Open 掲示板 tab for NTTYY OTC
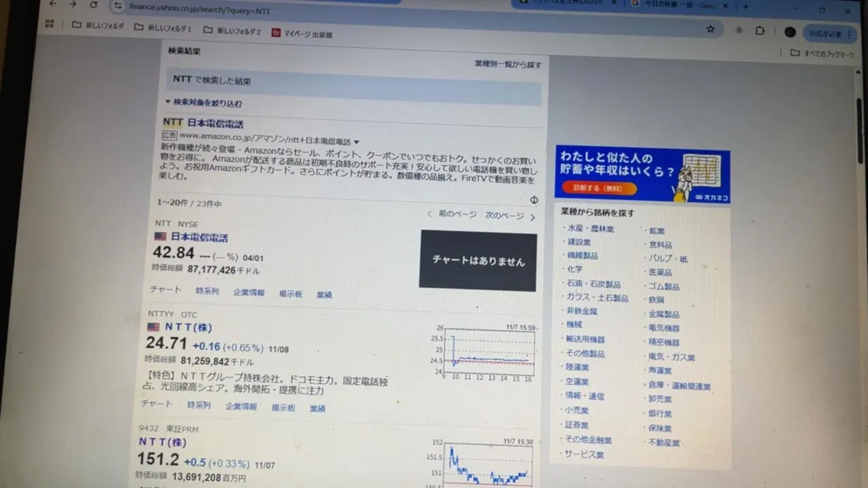 pos(283,408)
